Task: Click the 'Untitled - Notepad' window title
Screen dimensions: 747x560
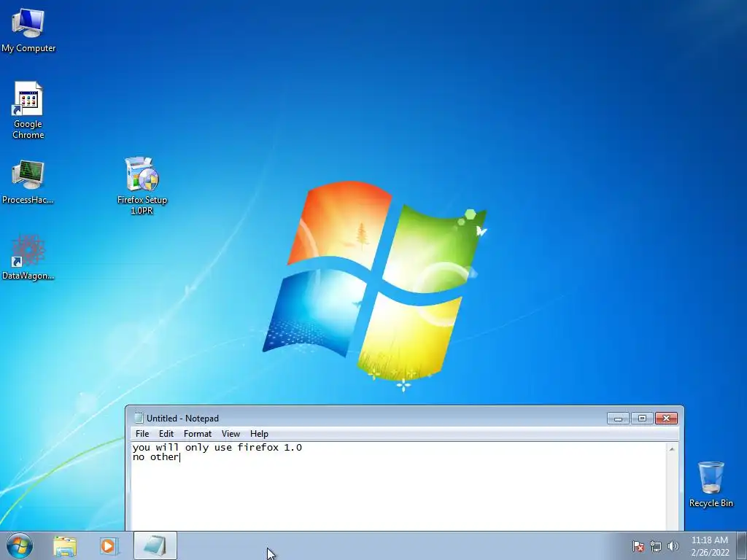Action: [x=182, y=418]
